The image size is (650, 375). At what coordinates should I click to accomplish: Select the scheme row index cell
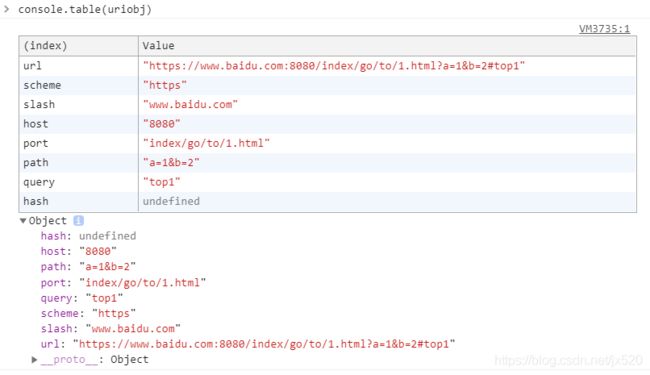coord(78,85)
